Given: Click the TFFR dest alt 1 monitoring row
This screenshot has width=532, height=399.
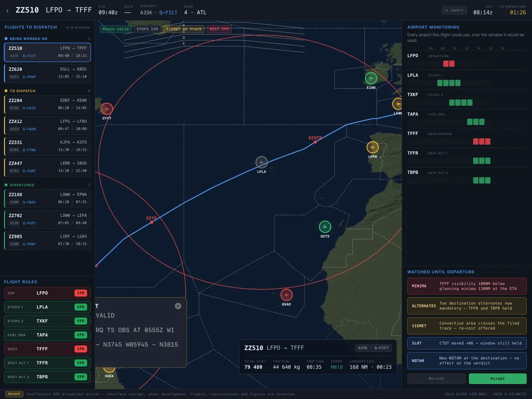Looking at the screenshot, I should (467, 158).
